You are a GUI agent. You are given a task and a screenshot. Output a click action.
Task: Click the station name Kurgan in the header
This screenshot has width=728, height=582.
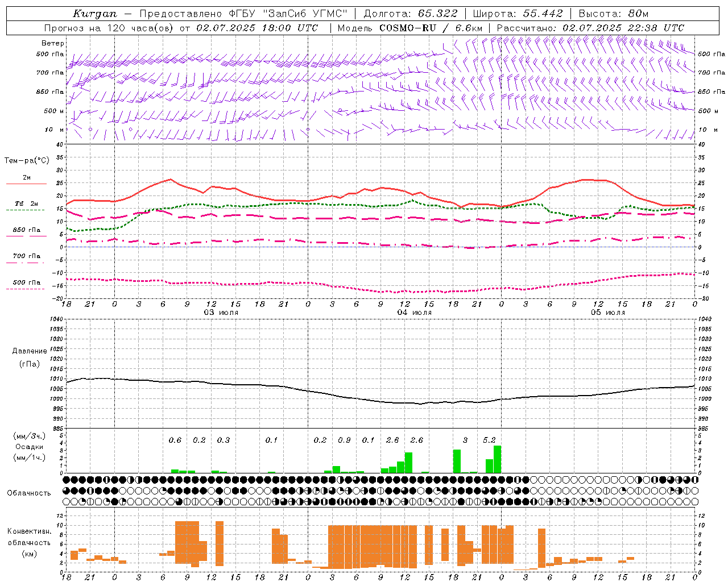point(95,14)
